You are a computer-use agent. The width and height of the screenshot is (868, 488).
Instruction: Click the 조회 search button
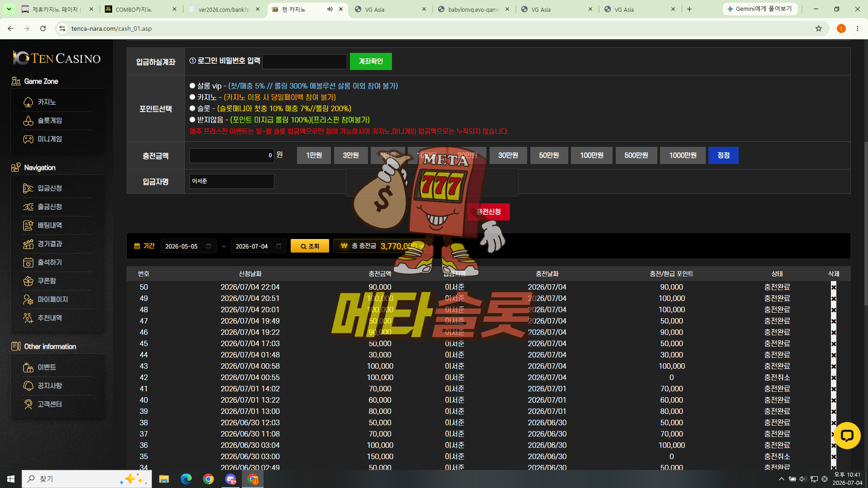[310, 246]
